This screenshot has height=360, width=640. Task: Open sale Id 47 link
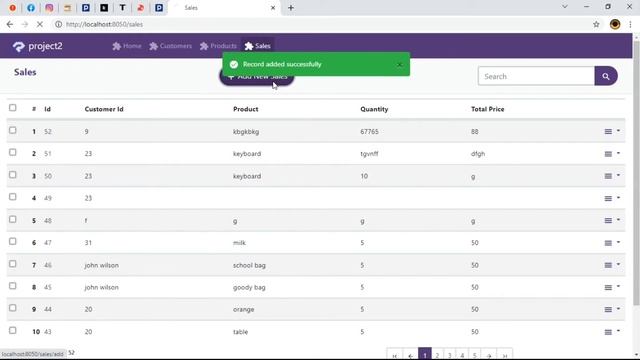[x=48, y=243]
